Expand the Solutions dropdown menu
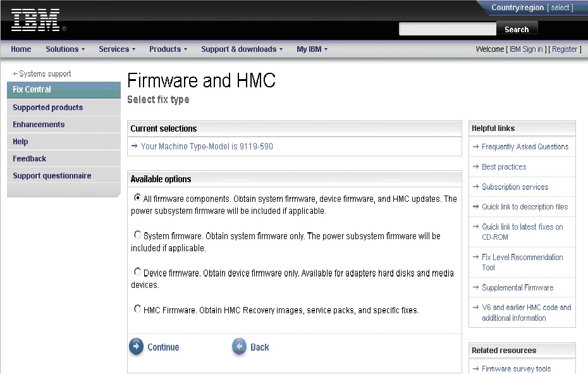The width and height of the screenshot is (588, 374). [x=65, y=49]
